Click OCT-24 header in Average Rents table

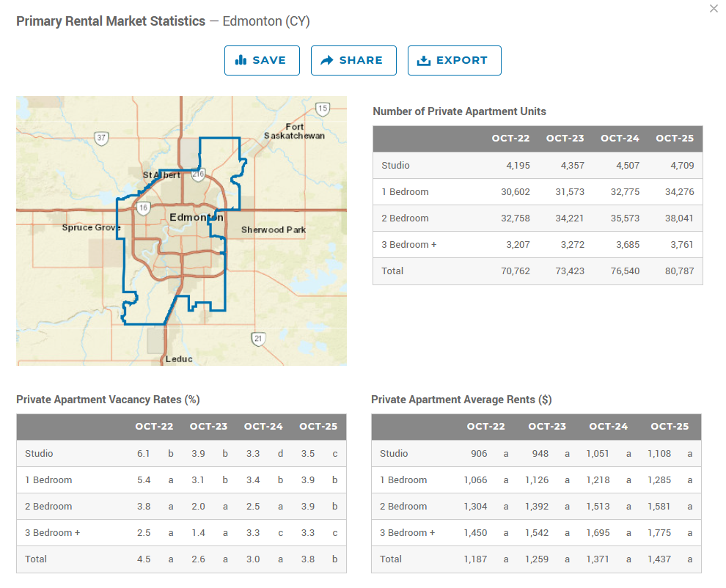click(608, 427)
